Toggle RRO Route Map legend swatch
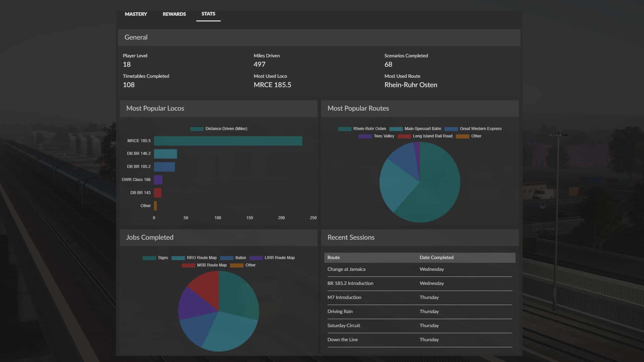 tap(178, 258)
